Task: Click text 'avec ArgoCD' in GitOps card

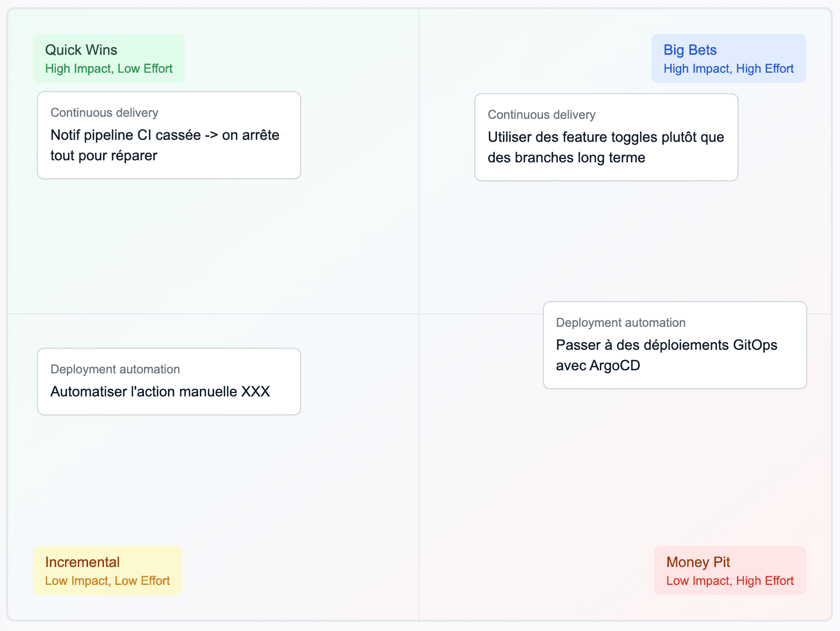Action: (x=598, y=366)
